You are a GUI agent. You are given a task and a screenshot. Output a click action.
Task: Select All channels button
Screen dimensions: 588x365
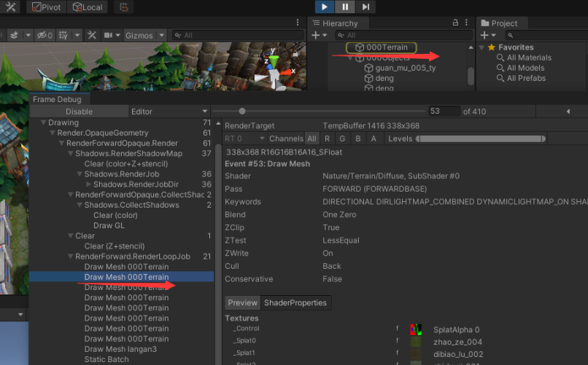click(312, 139)
